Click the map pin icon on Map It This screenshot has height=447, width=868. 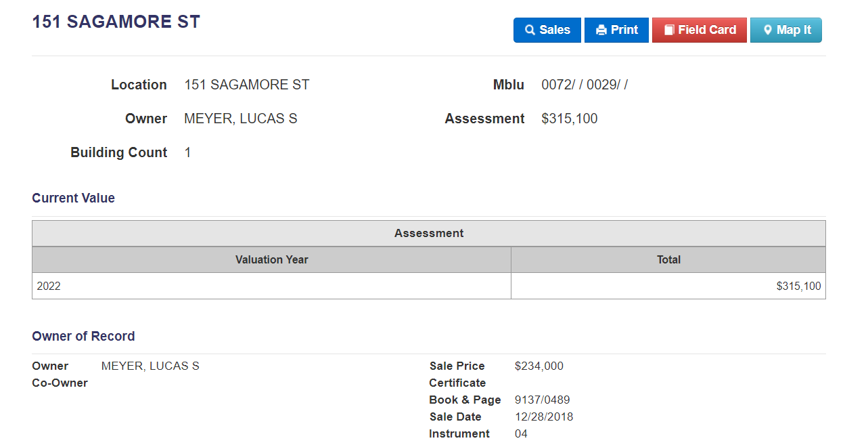(x=767, y=30)
